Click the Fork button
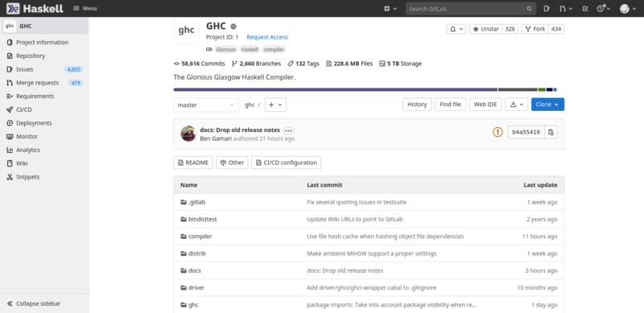Image resolution: width=644 pixels, height=313 pixels. (535, 29)
